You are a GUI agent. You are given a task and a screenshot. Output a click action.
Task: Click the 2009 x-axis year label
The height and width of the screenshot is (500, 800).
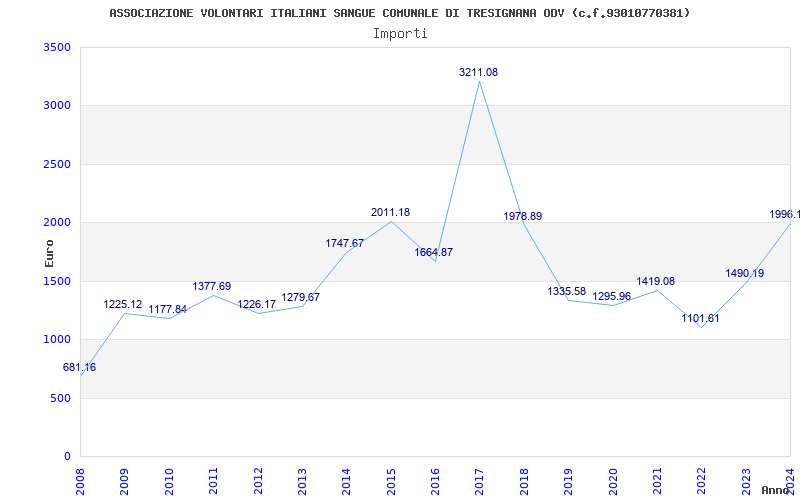[x=124, y=481]
